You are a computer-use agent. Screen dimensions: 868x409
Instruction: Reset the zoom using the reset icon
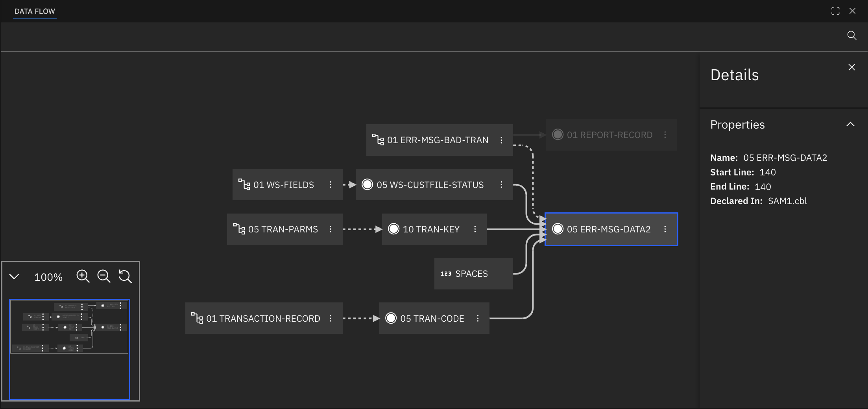pos(125,276)
